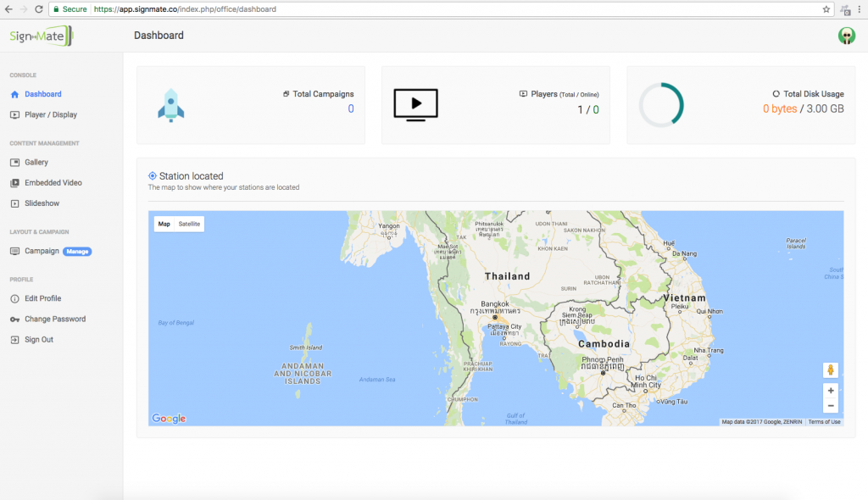Click the Total Campaigns label icon

287,93
